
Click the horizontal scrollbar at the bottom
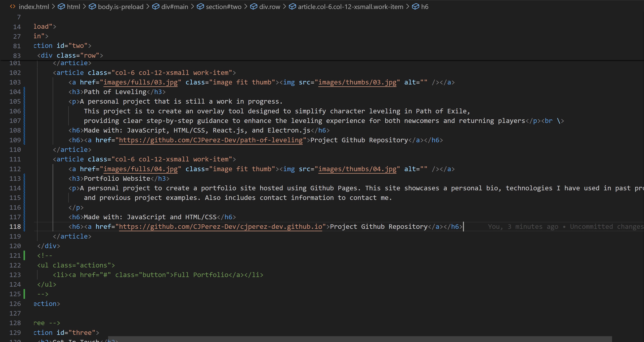click(x=360, y=339)
